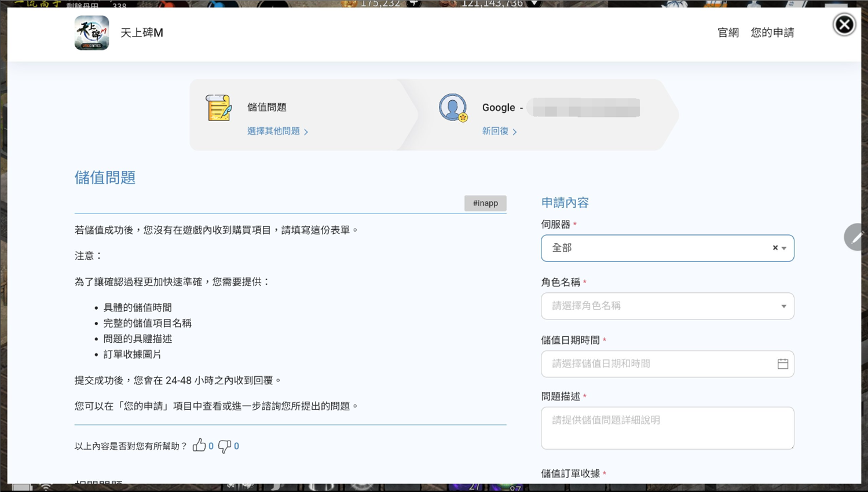Open the 角色名稱 character name dropdown
868x492 pixels.
point(667,306)
